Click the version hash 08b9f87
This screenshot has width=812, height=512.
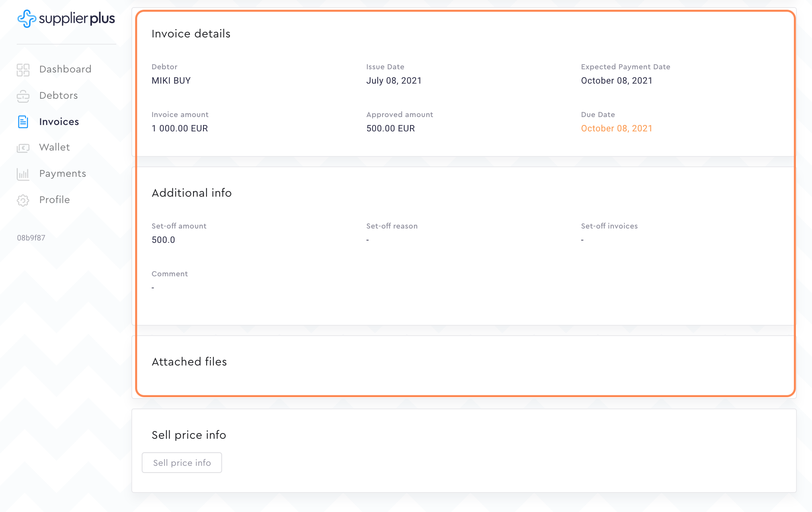pyautogui.click(x=31, y=238)
